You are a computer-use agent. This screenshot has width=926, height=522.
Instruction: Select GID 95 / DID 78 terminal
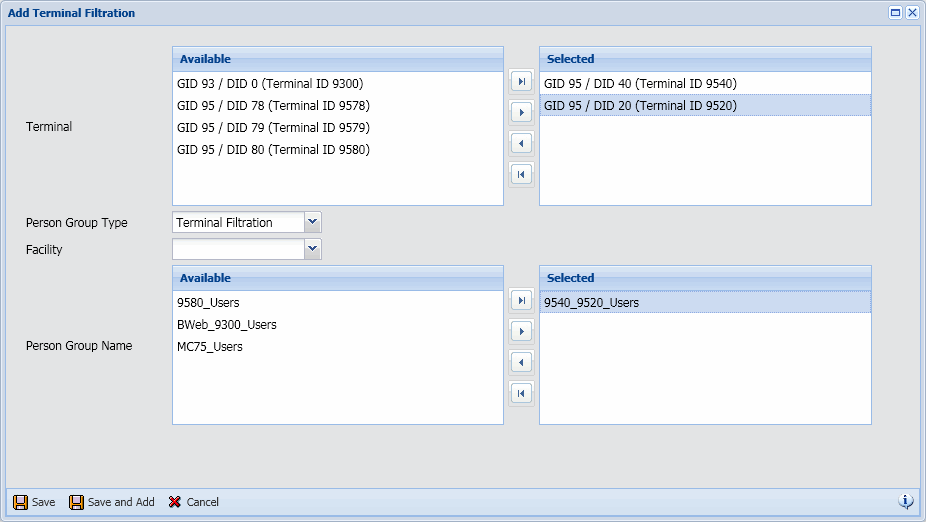[x=273, y=106]
